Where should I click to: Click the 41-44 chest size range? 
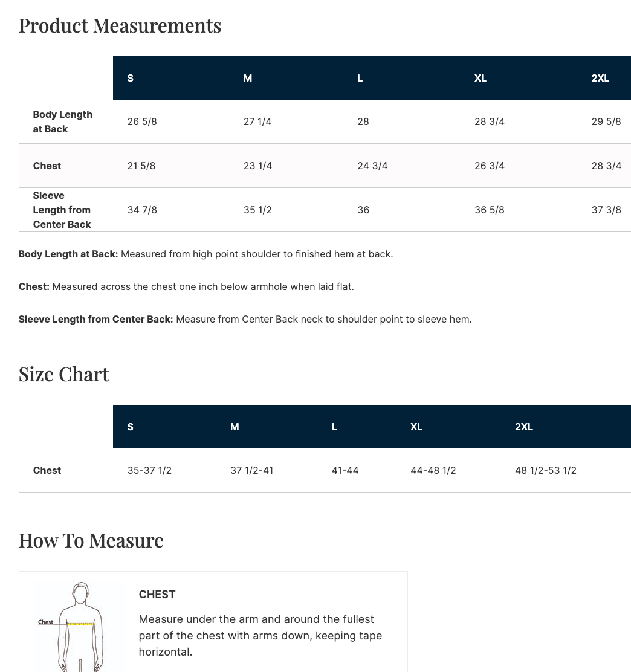(x=345, y=470)
